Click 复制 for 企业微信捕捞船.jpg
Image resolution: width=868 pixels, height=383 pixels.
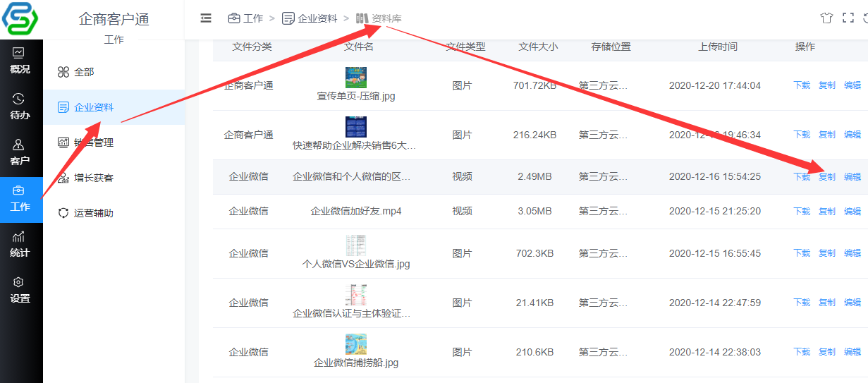click(827, 352)
